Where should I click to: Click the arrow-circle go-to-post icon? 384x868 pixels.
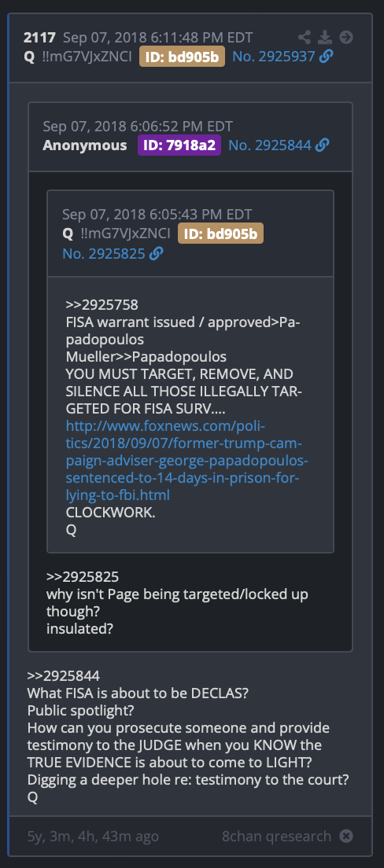346,38
